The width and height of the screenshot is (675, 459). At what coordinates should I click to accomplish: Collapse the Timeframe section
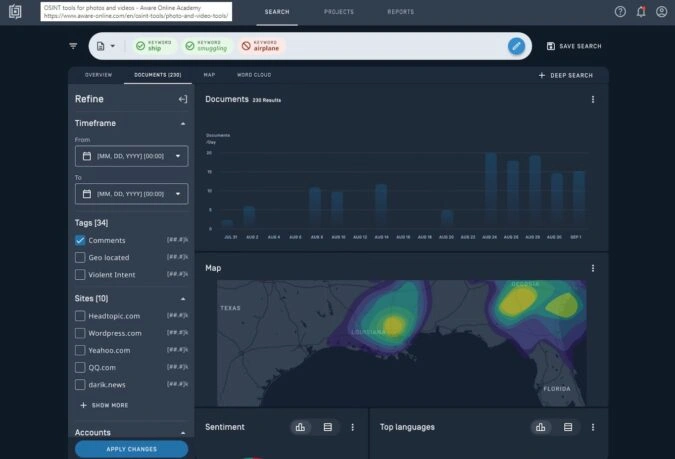(182, 123)
